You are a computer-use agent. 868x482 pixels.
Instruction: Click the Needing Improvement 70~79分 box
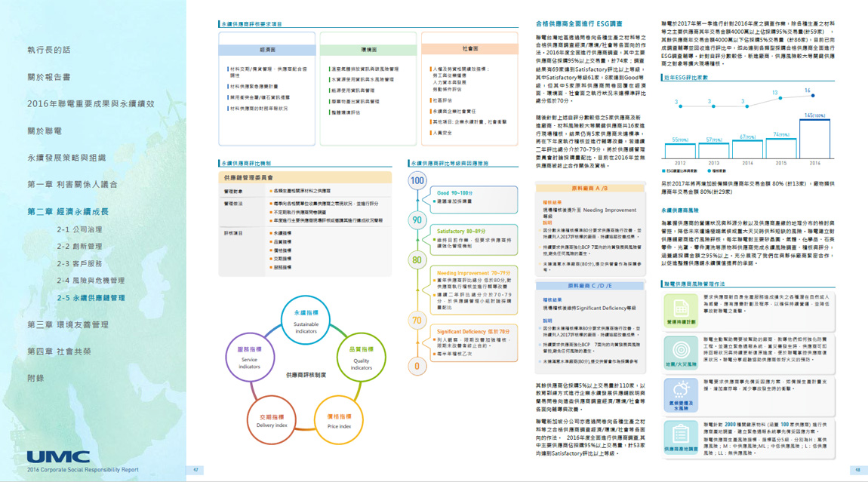tap(473, 290)
